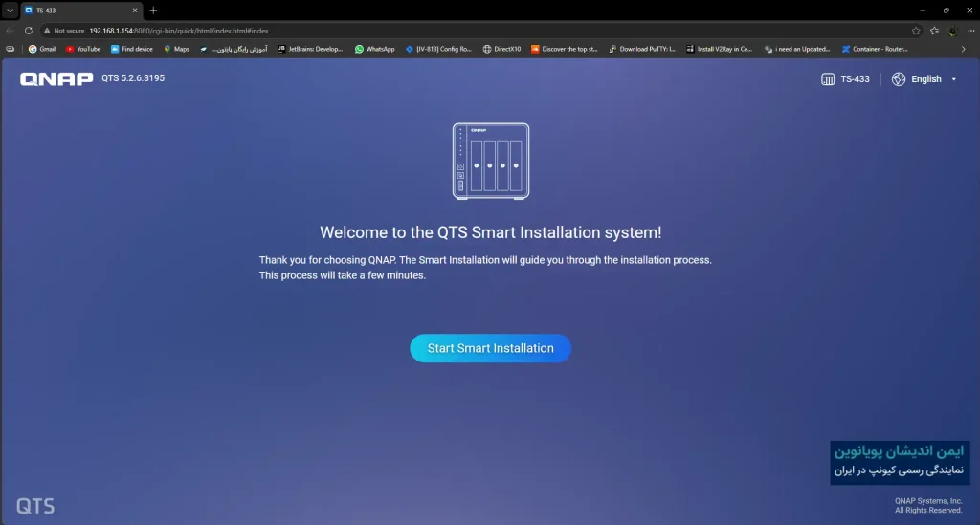Open the [IV-813] Config Ro... bookmark
Viewport: 980px width, 525px height.
pyautogui.click(x=438, y=49)
